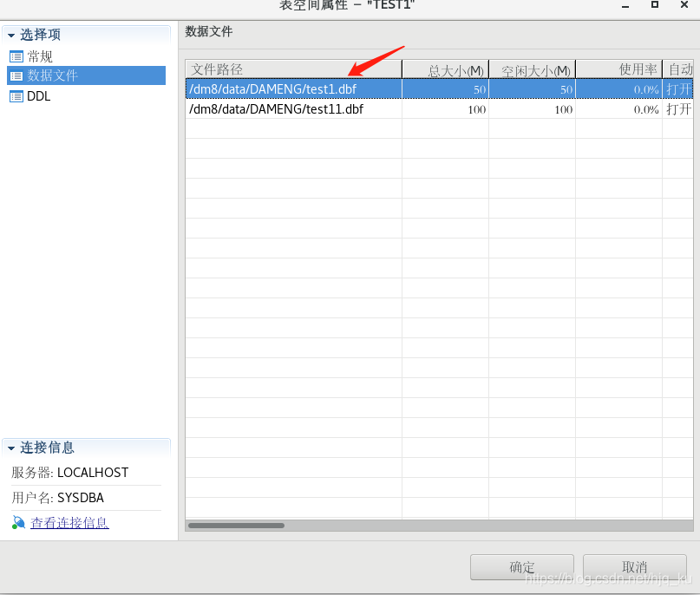The height and width of the screenshot is (595, 700).
Task: Select the /dm8/data/DAMENG/test1.dbf row
Action: (x=439, y=89)
